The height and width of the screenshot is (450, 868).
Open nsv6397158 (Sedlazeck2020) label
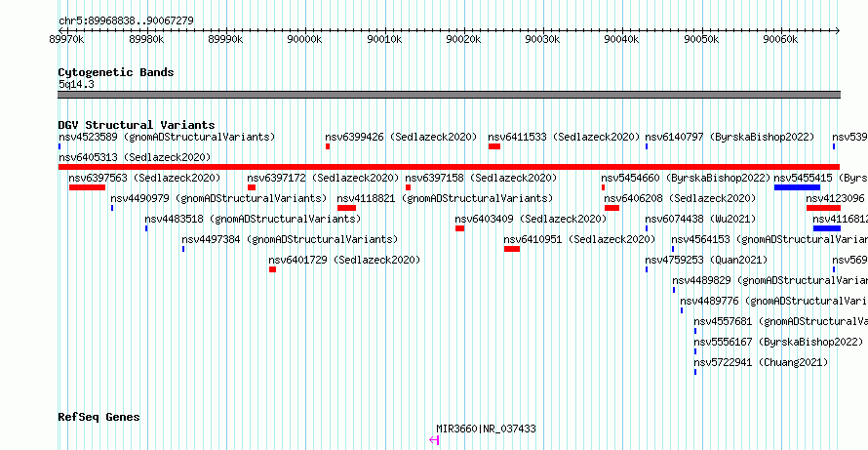pyautogui.click(x=481, y=178)
